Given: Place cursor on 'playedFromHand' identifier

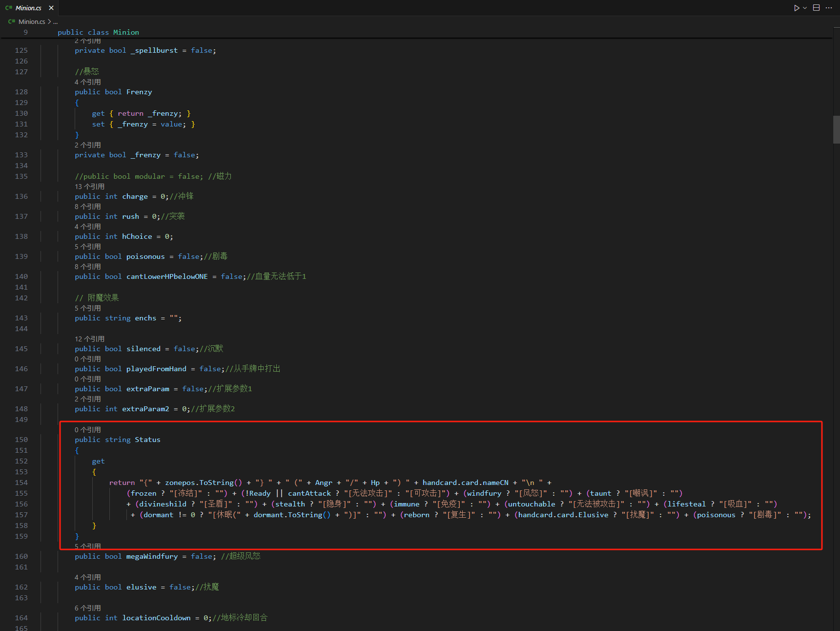Looking at the screenshot, I should [x=156, y=369].
